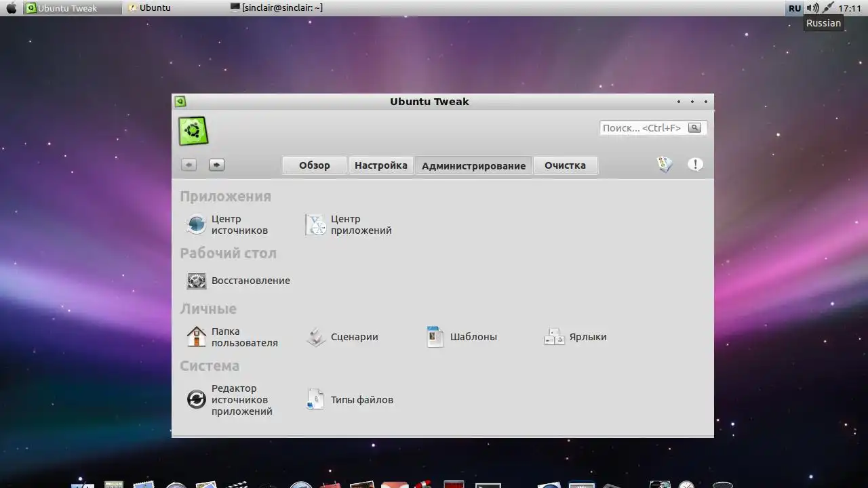Screen dimensions: 868x488
Task: Click the Приложения section heading
Action: point(225,197)
